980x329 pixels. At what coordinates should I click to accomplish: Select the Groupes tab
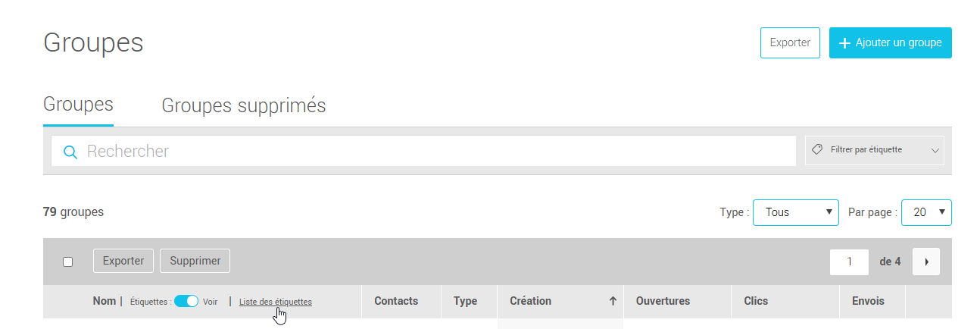79,105
